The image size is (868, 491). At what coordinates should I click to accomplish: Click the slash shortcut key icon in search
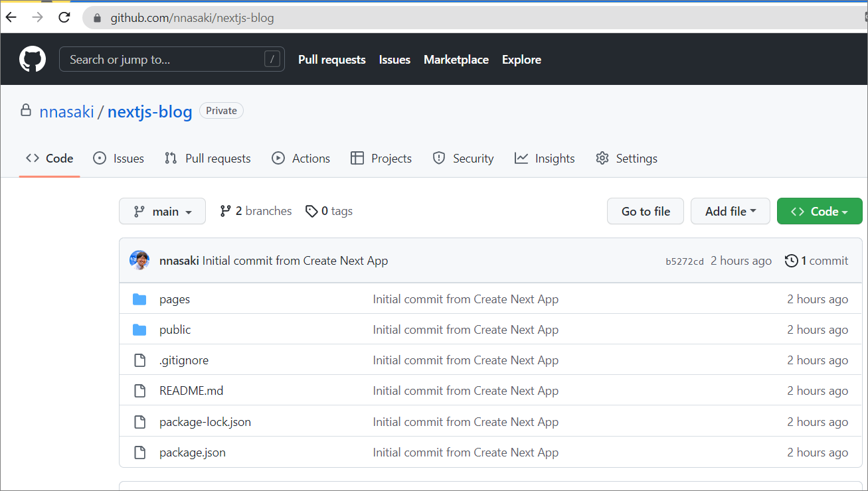[272, 59]
